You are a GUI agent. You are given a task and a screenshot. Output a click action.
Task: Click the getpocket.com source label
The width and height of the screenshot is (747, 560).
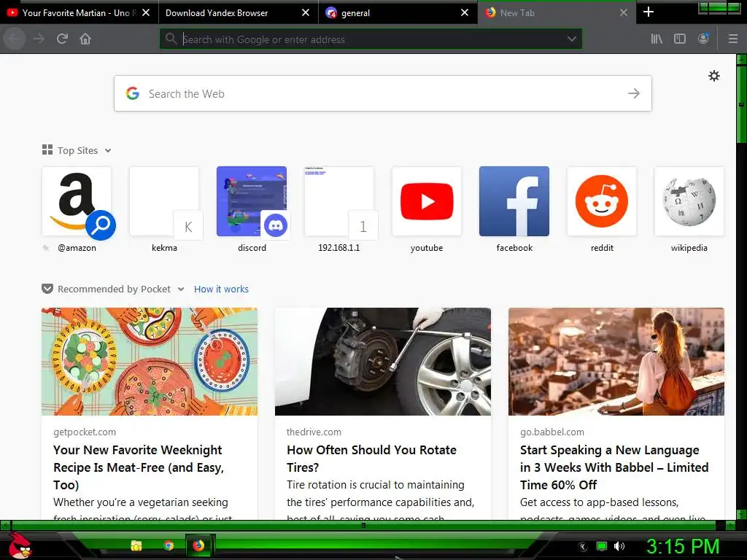coord(85,432)
